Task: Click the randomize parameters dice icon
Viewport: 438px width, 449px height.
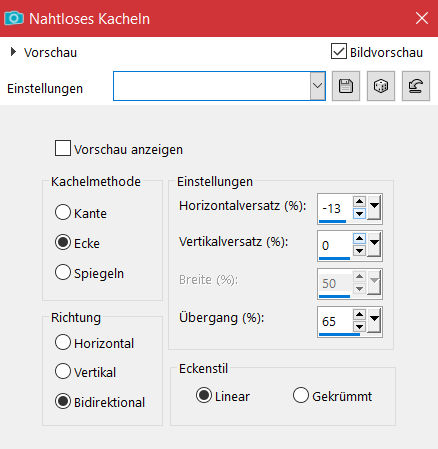Action: point(381,86)
